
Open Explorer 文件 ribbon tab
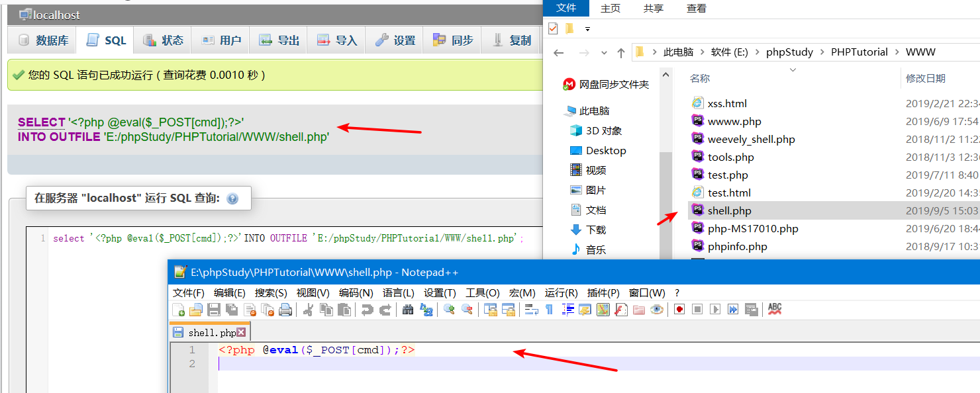tap(566, 8)
